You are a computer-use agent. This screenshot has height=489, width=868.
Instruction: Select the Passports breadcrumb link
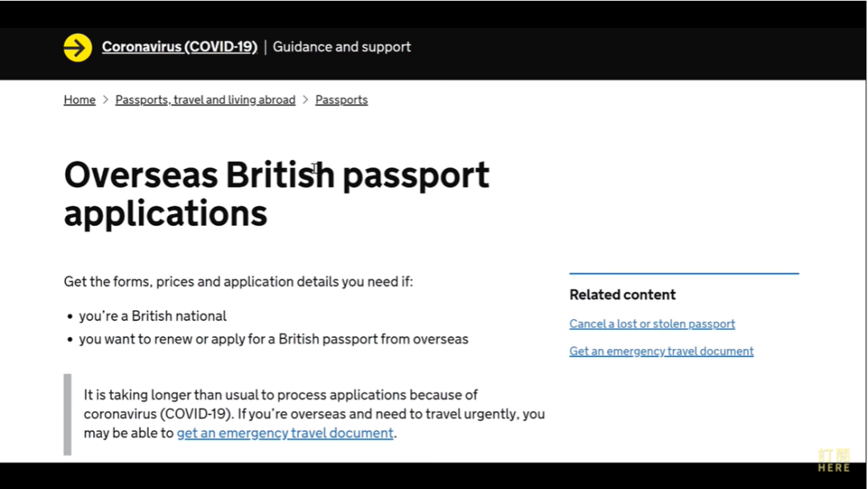click(342, 100)
